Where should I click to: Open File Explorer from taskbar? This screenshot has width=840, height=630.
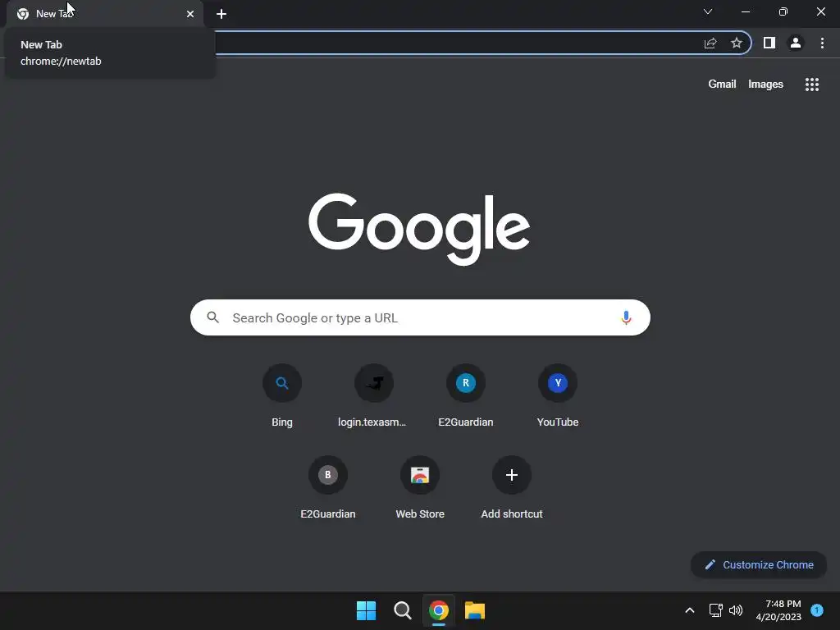[475, 610]
